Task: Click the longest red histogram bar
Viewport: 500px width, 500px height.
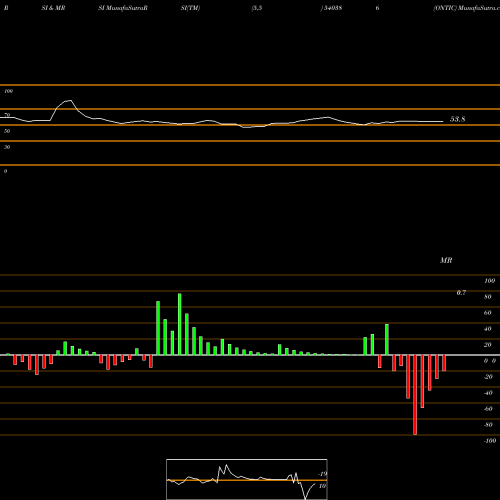Action: coord(415,395)
